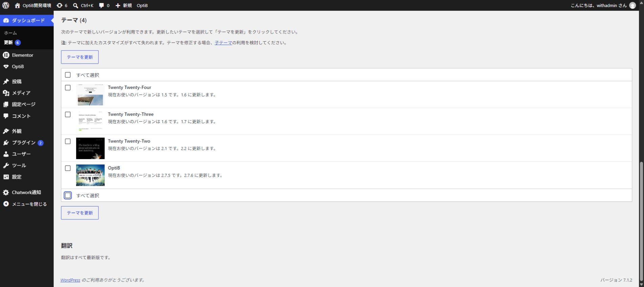644x287 pixels.
Task: Click the Elementor sidebar icon
Action: coord(6,55)
